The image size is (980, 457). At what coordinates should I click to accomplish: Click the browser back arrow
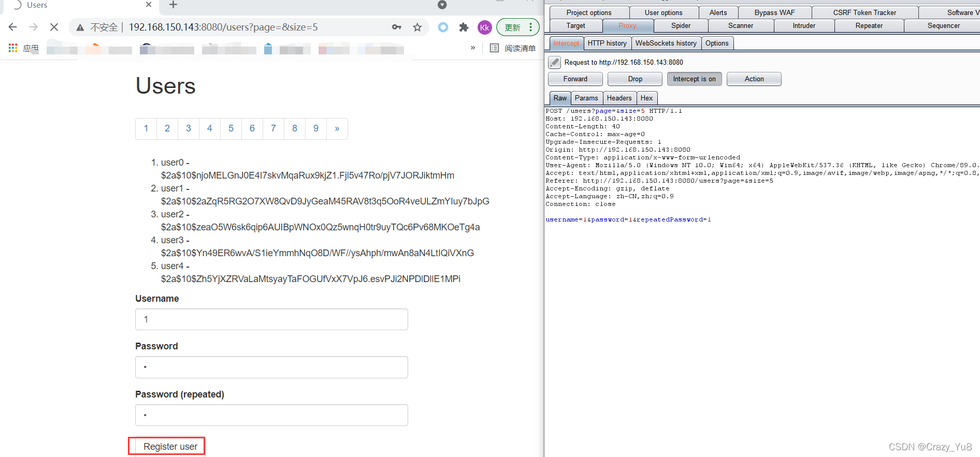point(13,27)
